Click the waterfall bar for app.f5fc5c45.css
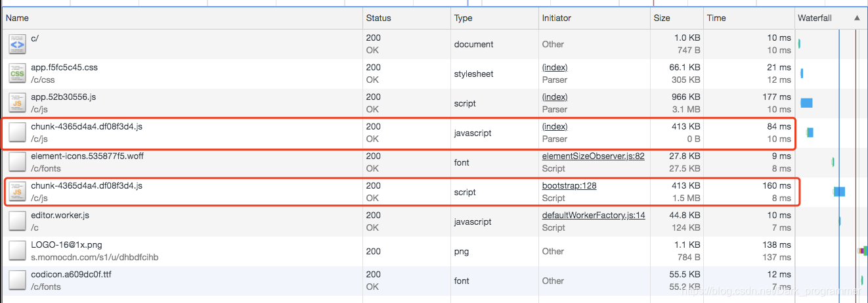Image resolution: width=868 pixels, height=303 pixels. [802, 74]
